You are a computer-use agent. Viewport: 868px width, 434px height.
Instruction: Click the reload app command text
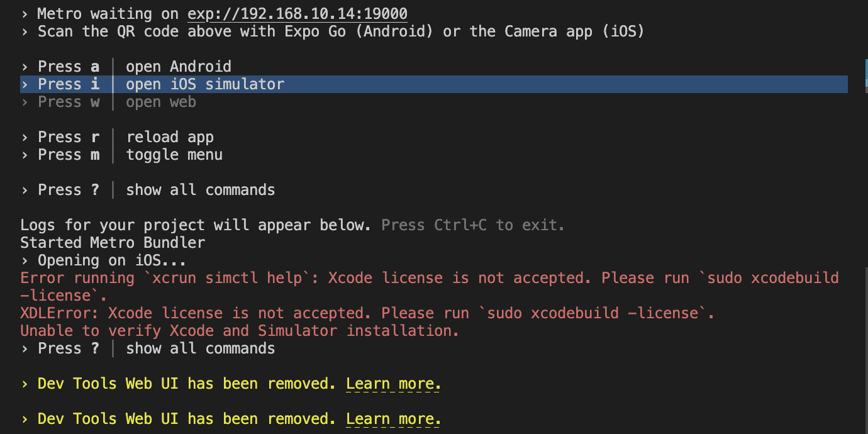click(x=170, y=137)
